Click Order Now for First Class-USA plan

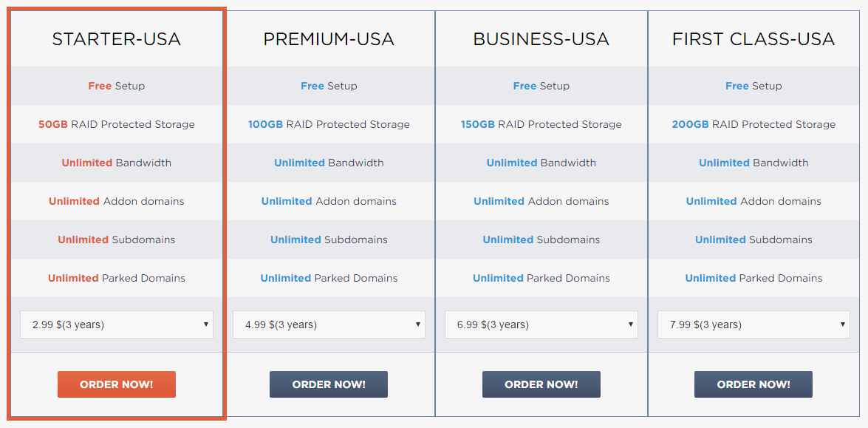point(753,384)
